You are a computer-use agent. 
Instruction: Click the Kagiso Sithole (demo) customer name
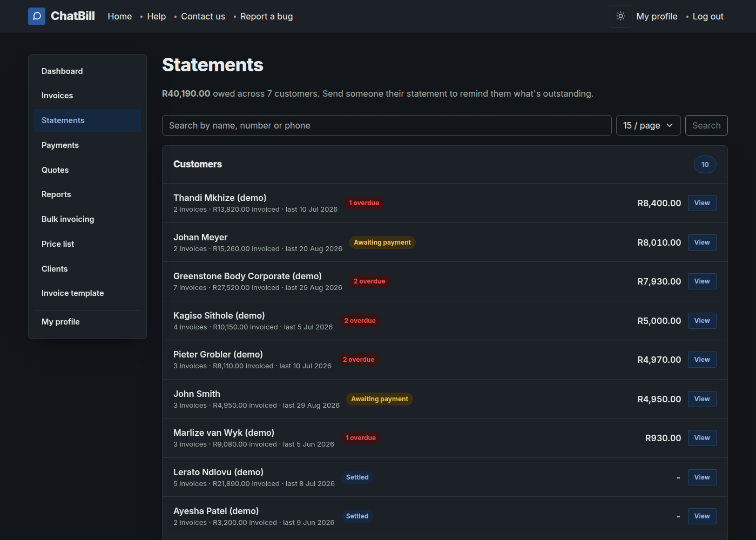pyautogui.click(x=219, y=315)
